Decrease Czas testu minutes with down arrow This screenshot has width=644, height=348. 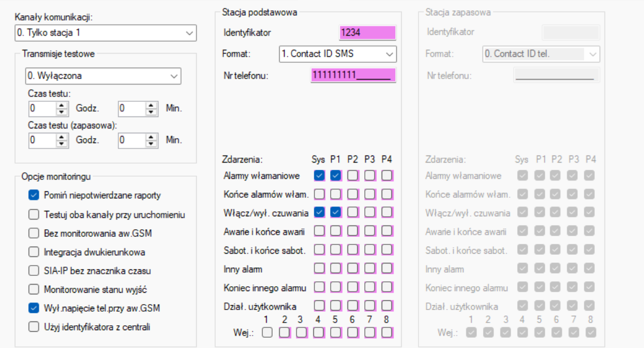pos(151,112)
